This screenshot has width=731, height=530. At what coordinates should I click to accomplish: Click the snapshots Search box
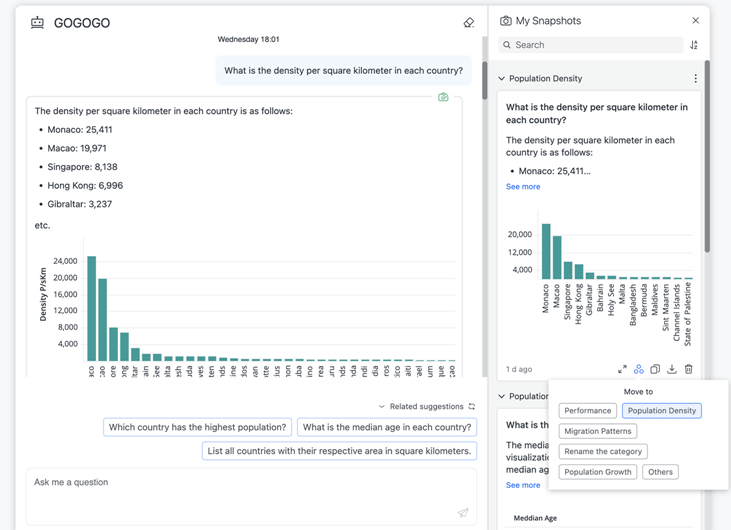[591, 45]
